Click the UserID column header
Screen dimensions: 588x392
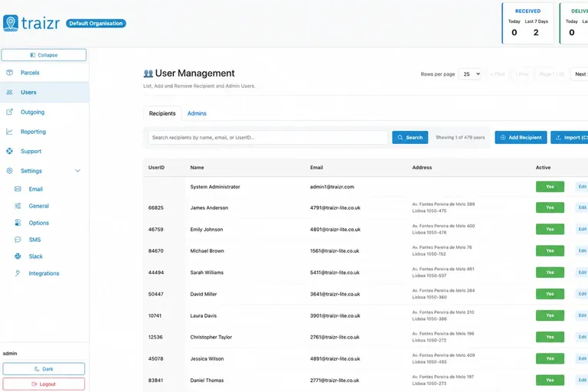pyautogui.click(x=156, y=168)
